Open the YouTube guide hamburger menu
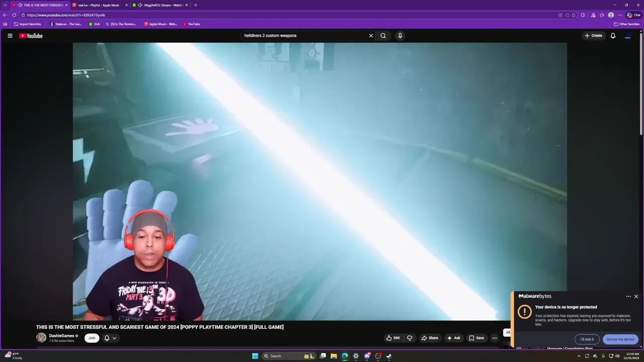The width and height of the screenshot is (644, 362). tap(10, 36)
